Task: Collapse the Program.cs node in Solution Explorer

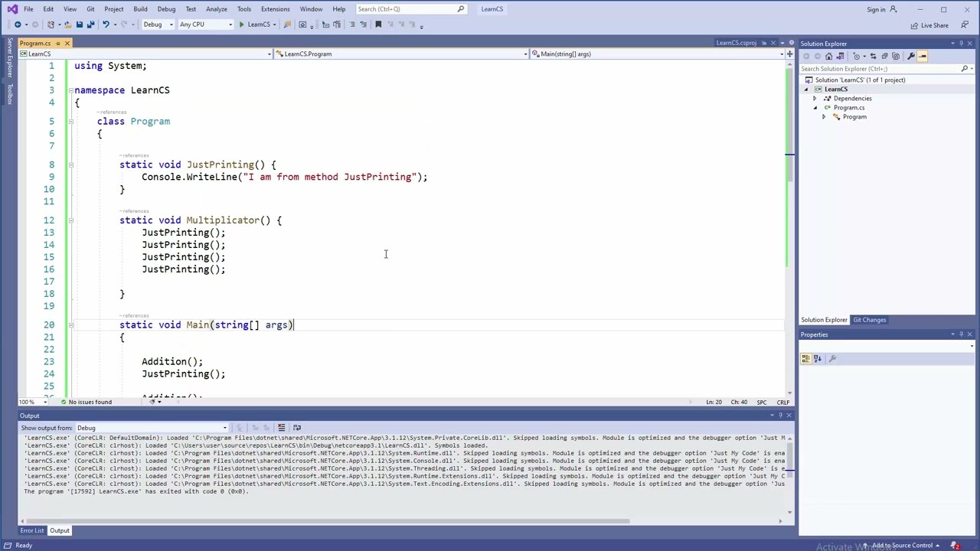Action: [x=815, y=108]
